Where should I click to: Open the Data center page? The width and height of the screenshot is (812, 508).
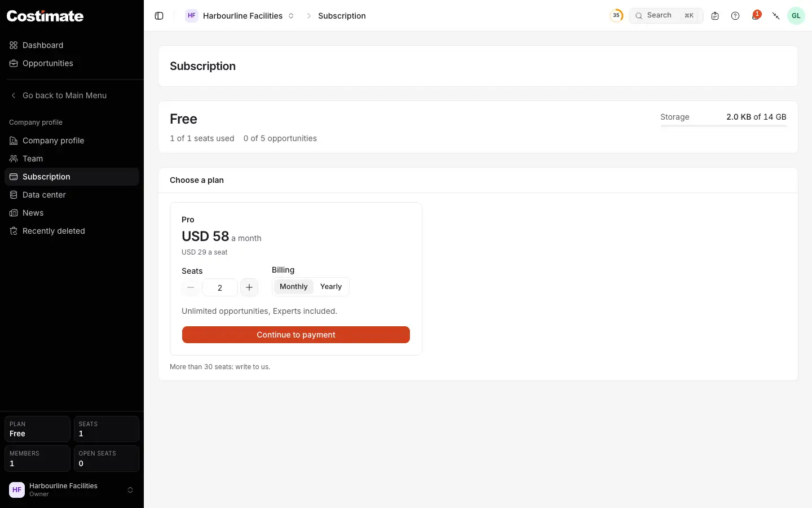click(x=72, y=195)
